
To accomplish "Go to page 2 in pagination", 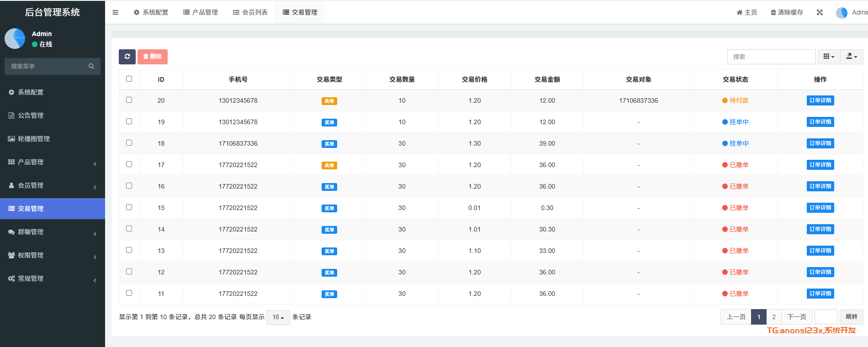I will click(774, 317).
